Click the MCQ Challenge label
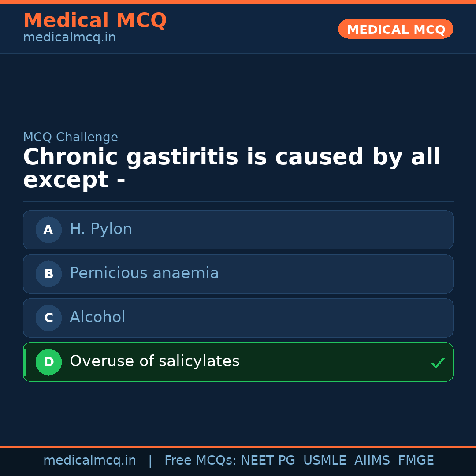This screenshot has height=476, width=476. click(71, 137)
